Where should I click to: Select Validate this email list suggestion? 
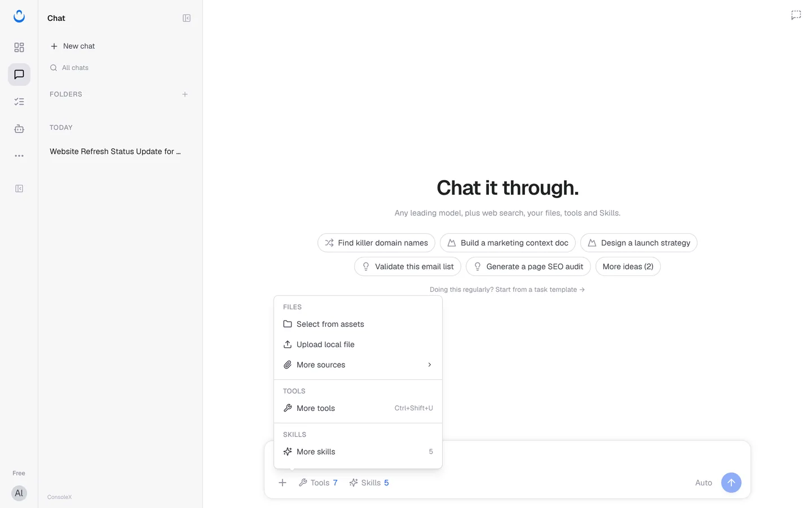(408, 266)
